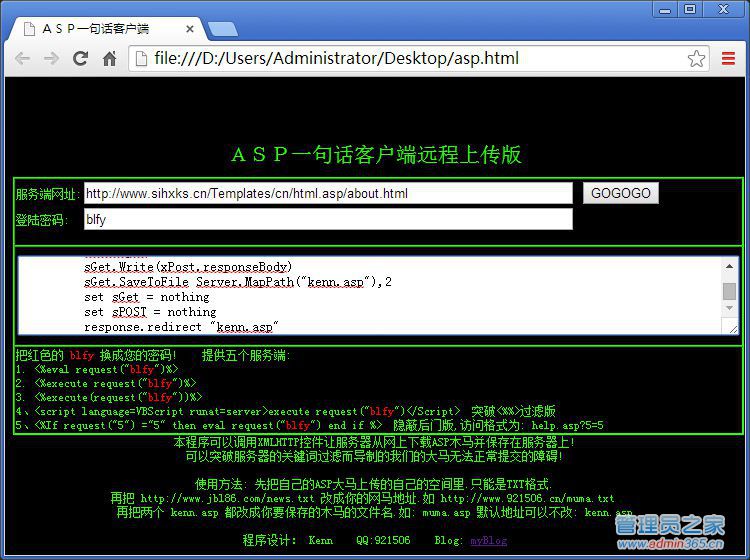Image resolution: width=750 pixels, height=560 pixels.
Task: Click the textarea resize handle
Action: click(x=733, y=329)
